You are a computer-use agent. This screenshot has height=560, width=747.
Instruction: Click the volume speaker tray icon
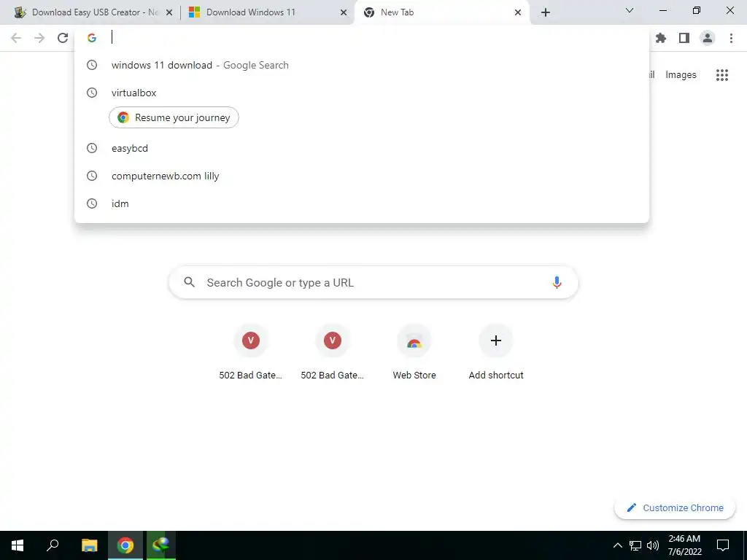[x=653, y=545]
